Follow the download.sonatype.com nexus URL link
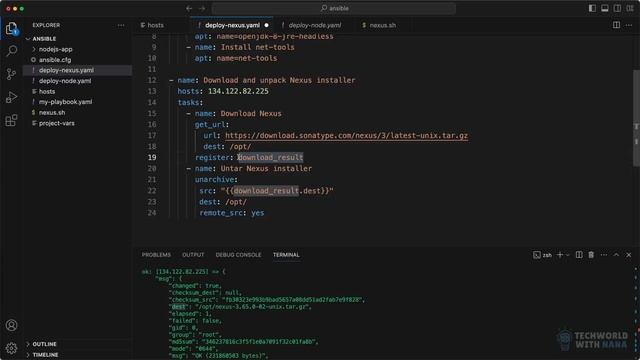Screen dimensions: 640x360 pos(347,136)
